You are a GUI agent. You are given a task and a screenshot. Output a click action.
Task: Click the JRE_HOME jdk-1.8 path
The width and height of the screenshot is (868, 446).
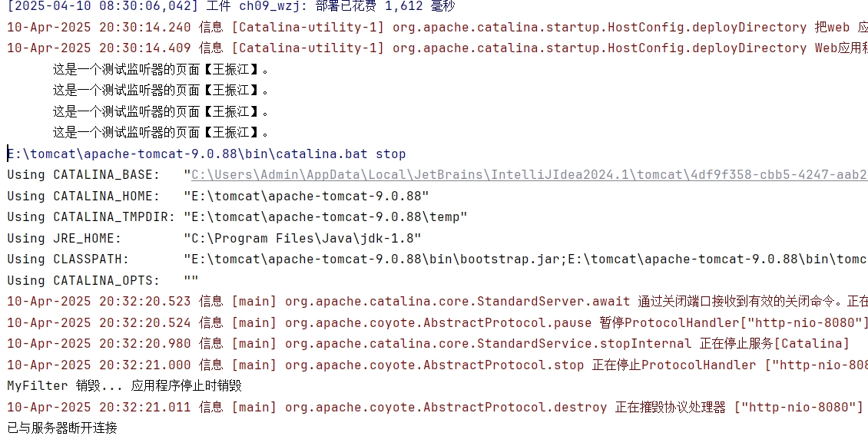tap(303, 239)
